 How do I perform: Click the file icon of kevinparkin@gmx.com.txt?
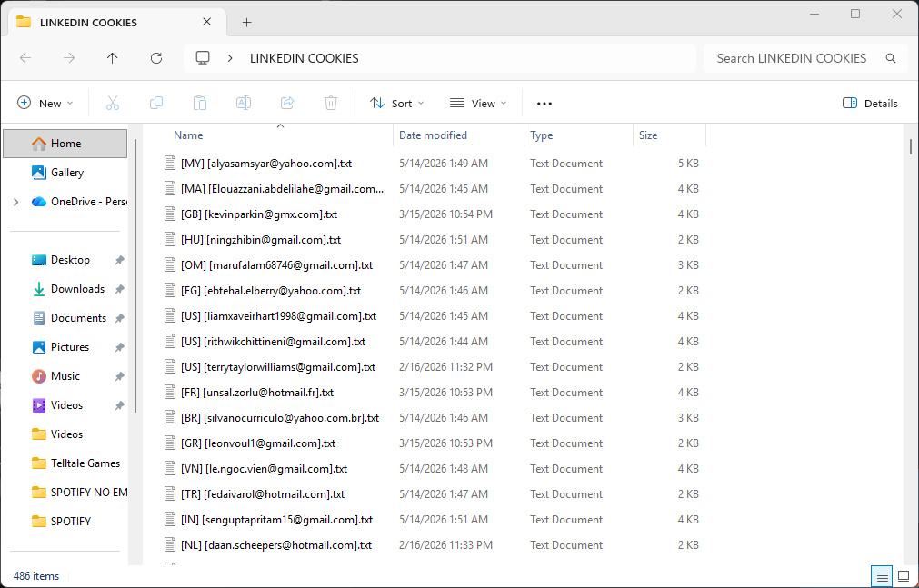(x=170, y=214)
